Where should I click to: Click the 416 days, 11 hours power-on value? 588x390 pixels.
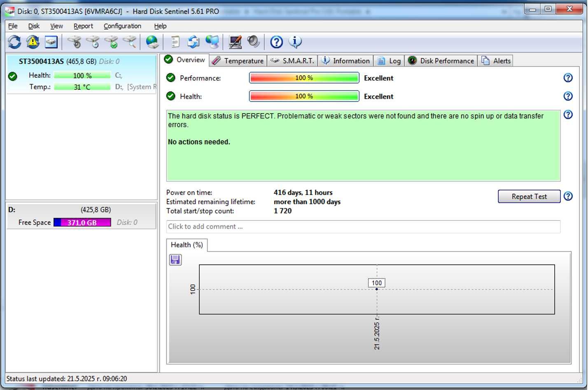click(x=303, y=193)
